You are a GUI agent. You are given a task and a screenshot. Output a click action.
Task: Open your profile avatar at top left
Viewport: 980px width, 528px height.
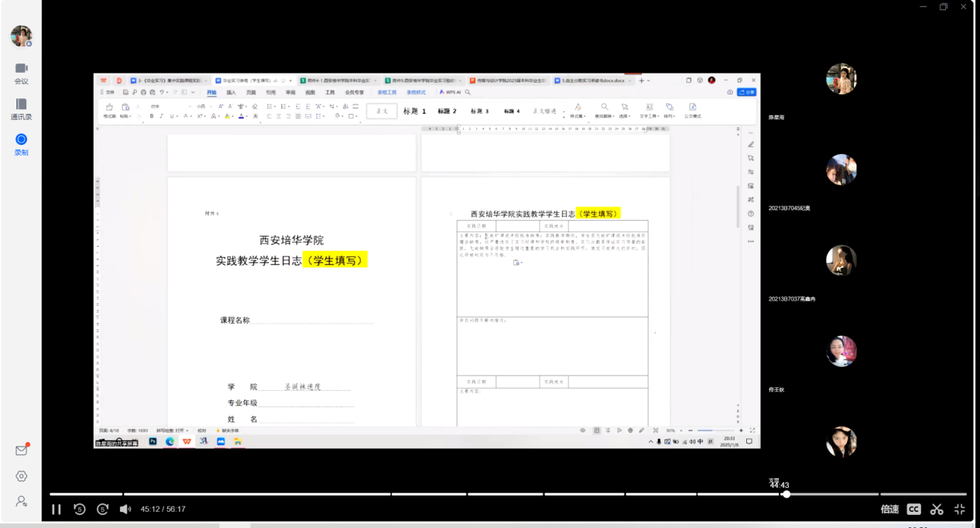21,36
